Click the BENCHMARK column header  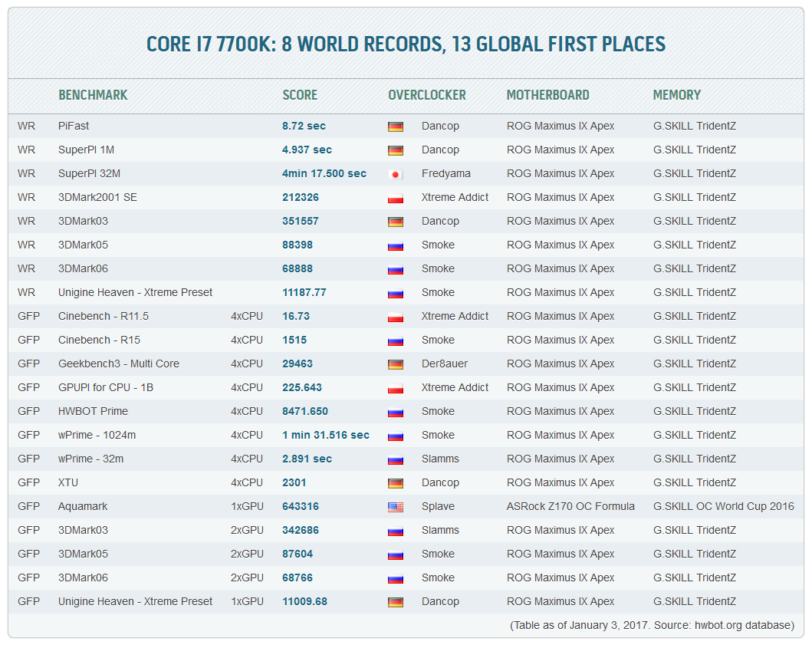click(x=93, y=95)
